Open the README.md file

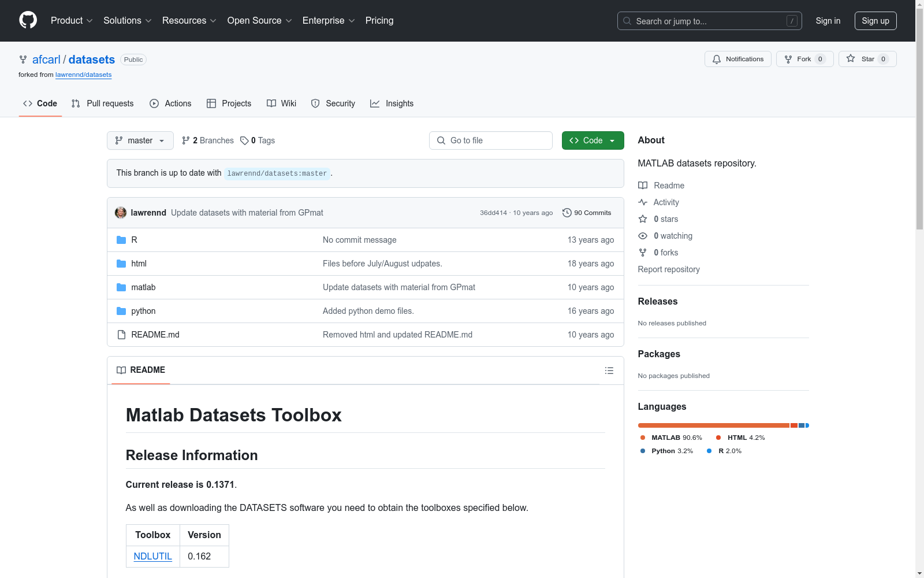coord(155,335)
